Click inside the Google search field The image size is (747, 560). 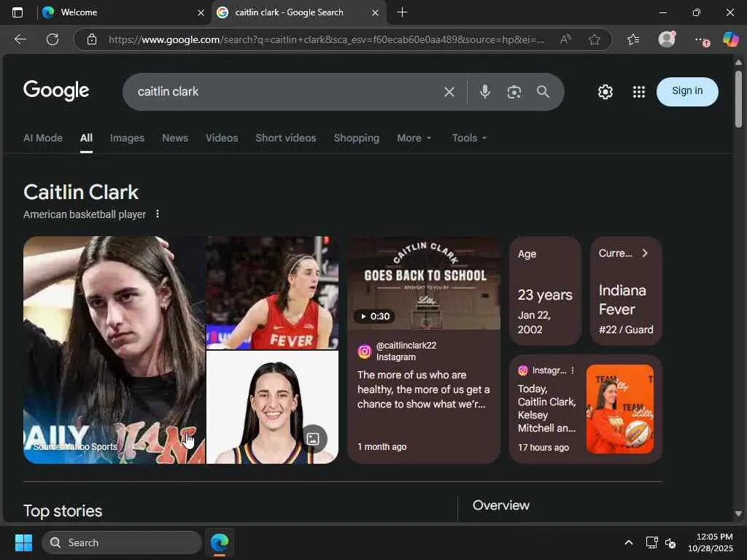point(286,92)
